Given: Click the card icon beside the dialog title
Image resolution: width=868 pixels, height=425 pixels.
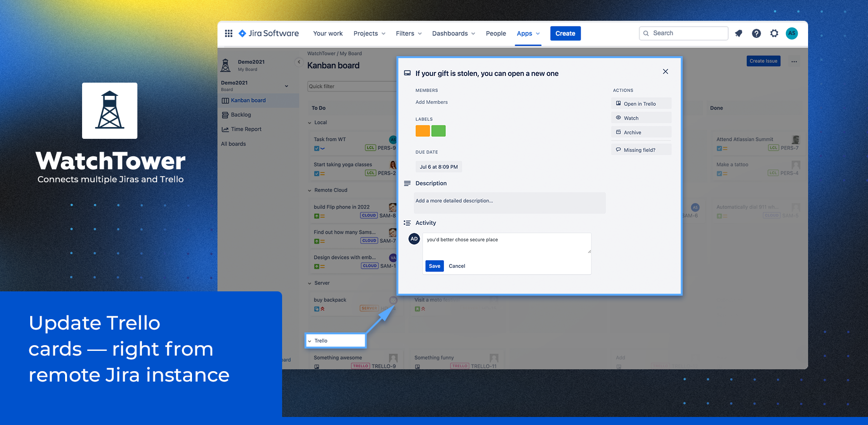Looking at the screenshot, I should pyautogui.click(x=407, y=73).
